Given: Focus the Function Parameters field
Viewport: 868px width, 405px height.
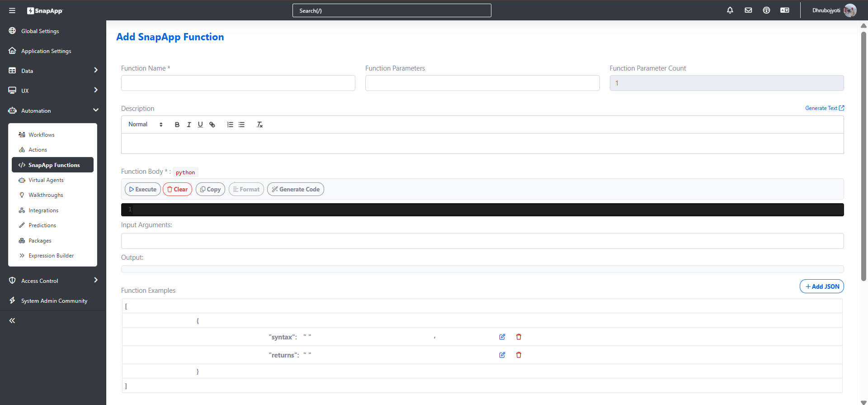Looking at the screenshot, I should click(x=482, y=83).
